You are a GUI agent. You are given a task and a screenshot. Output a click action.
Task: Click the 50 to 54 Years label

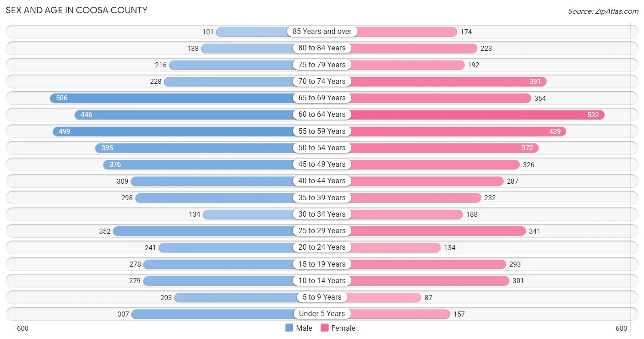322,148
